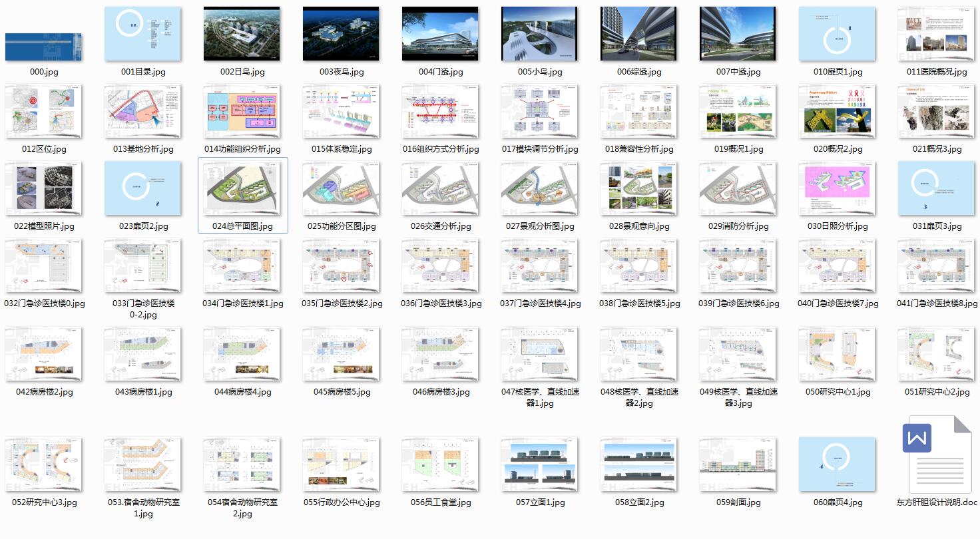Screen dimensions: 980x539
Task: Select the highlighted 024总平面图.jpg thumbnail
Action: click(x=242, y=188)
